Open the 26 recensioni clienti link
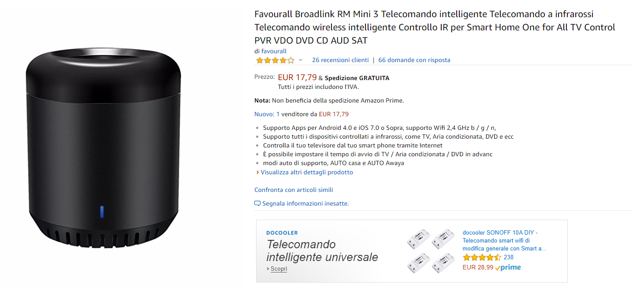The image size is (644, 287). point(340,60)
